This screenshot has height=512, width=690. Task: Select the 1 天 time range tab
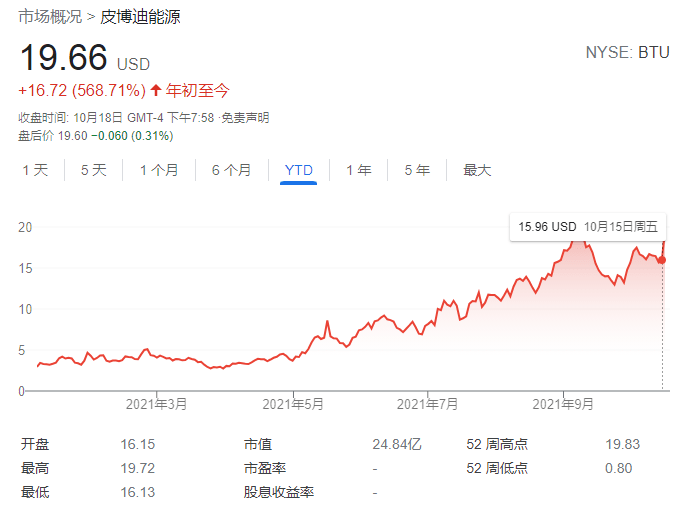[x=35, y=170]
